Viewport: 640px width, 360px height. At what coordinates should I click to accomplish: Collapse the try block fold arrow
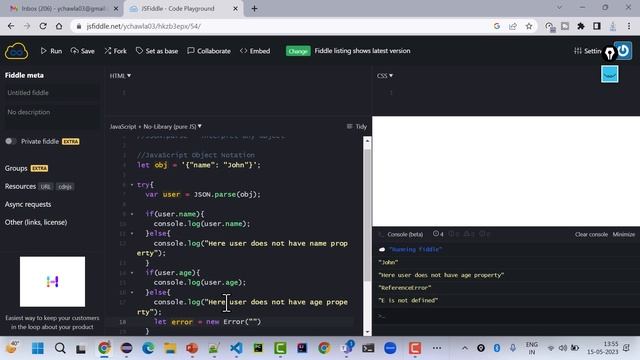coord(132,185)
